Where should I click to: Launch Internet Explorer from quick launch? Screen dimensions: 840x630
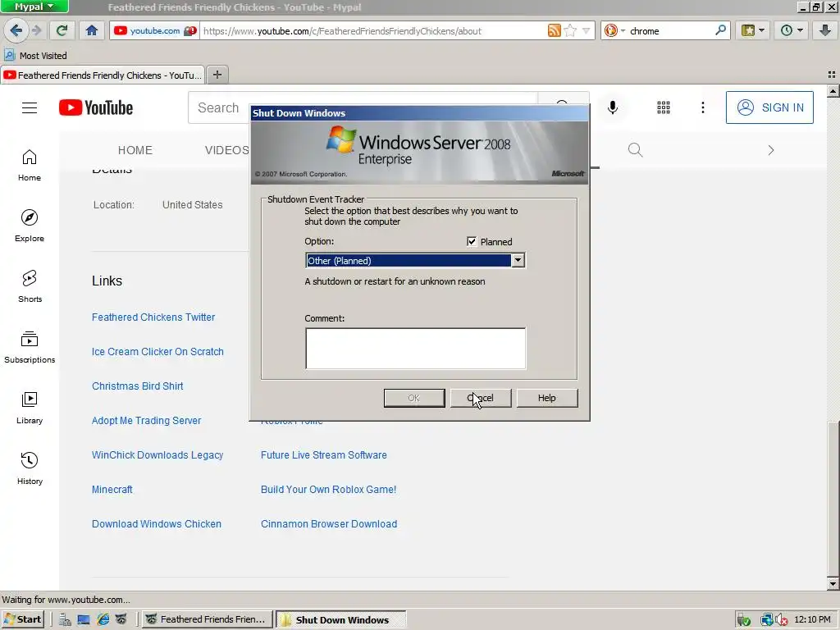103,620
